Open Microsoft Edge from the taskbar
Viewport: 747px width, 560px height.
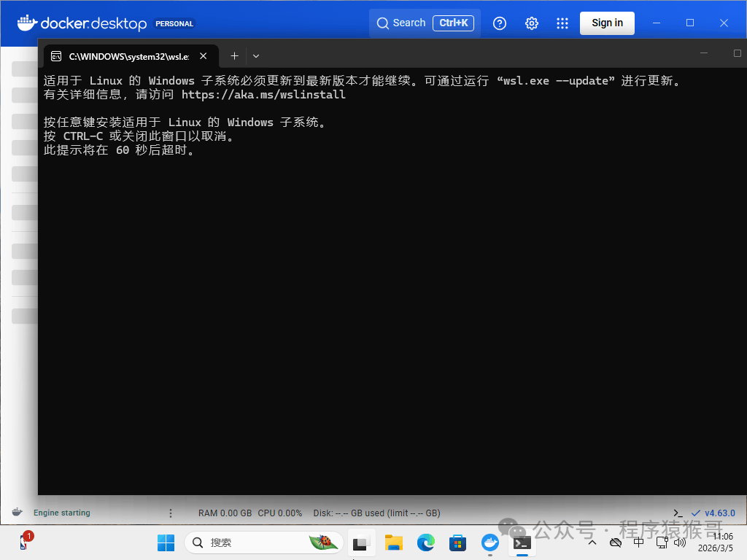(426, 542)
